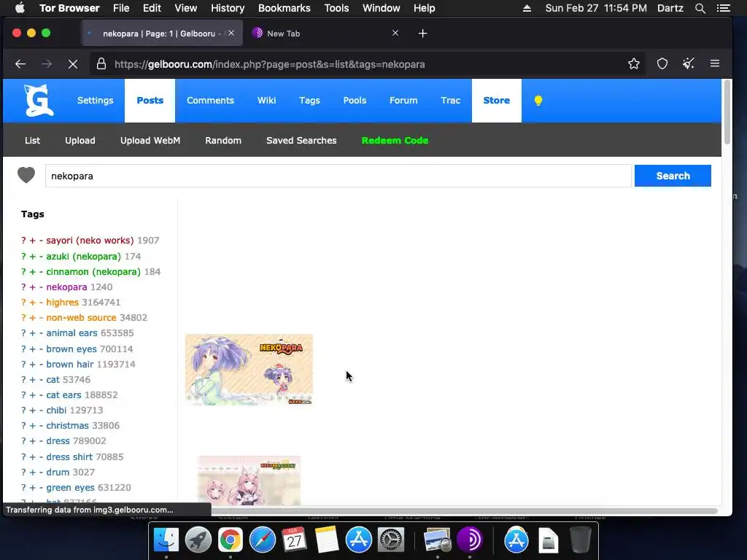Open Control Center list icon in menu bar

point(723,8)
